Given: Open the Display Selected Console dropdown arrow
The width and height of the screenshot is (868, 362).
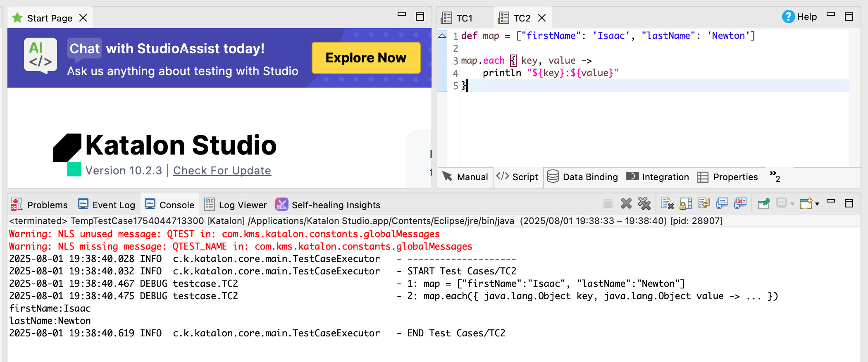Looking at the screenshot, I should (792, 204).
